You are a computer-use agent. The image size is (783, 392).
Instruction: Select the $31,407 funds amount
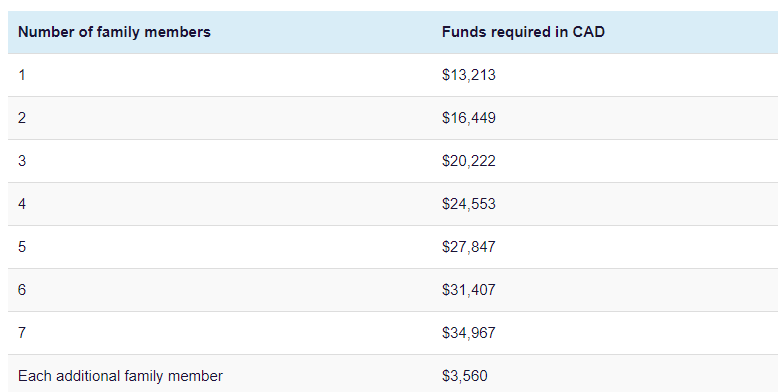[x=469, y=290]
